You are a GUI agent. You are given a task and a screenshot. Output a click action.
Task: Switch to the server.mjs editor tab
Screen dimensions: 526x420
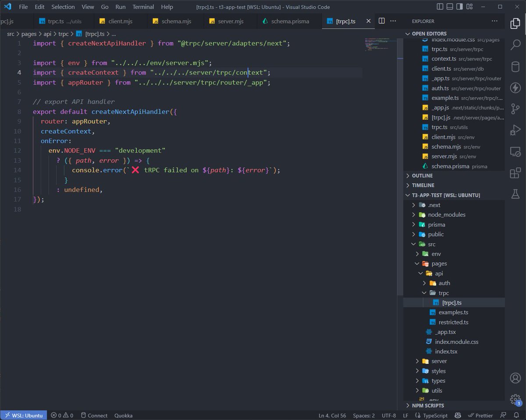[x=231, y=21]
